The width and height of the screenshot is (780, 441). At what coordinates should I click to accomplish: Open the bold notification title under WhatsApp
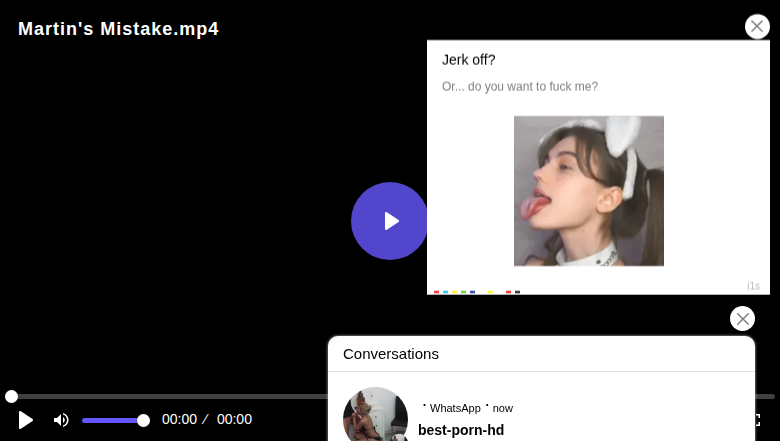point(461,430)
